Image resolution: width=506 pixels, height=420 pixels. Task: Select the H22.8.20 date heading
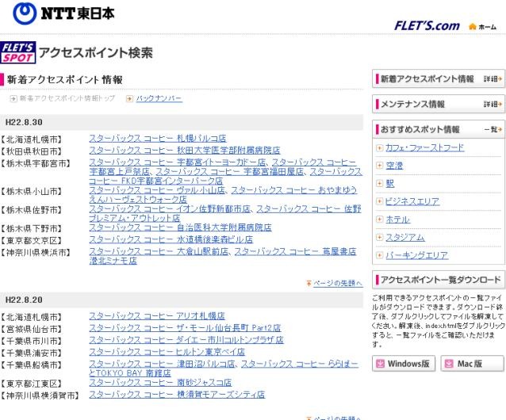coord(24,300)
